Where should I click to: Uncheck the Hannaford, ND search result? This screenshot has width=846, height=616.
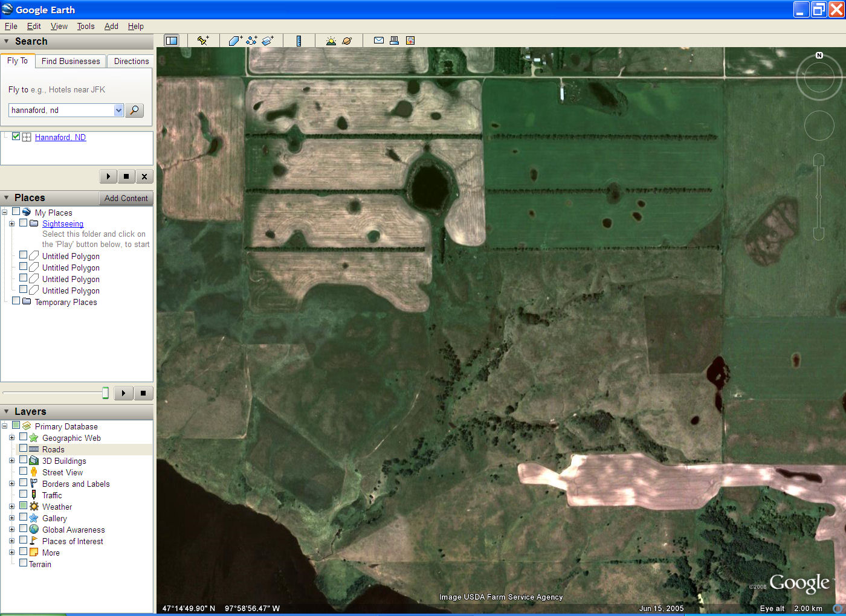[16, 136]
